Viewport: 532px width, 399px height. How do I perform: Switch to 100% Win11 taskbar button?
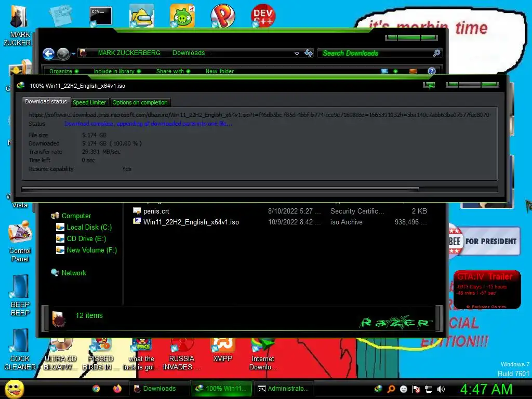221,389
